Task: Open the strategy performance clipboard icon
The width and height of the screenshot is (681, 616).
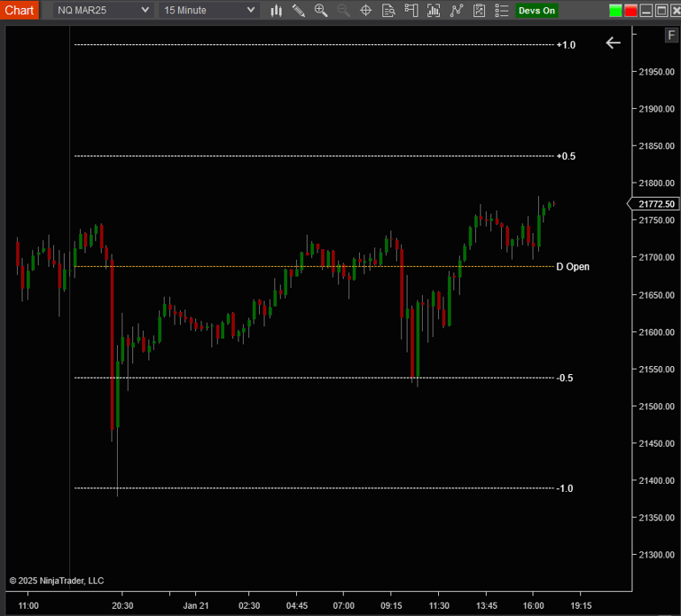Action: (x=479, y=11)
